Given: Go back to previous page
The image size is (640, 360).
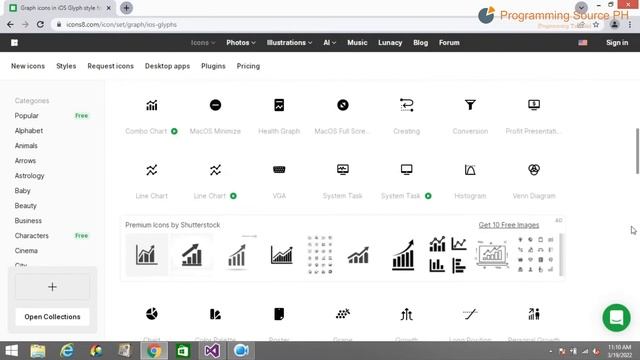Looking at the screenshot, I should click(x=10, y=24).
